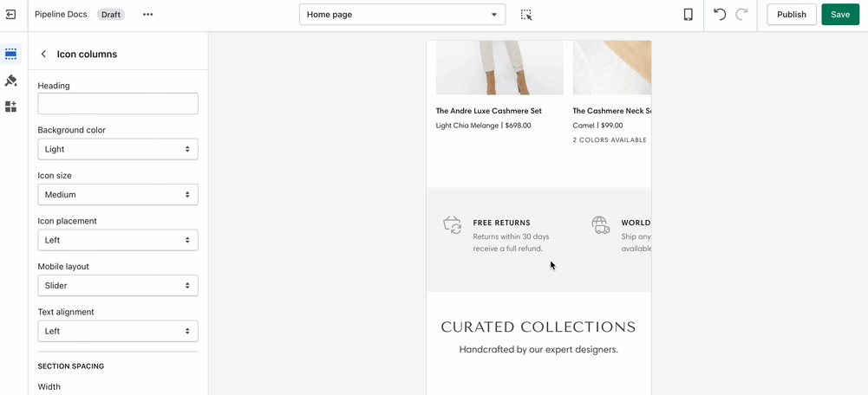
Task: Open the Icon size dropdown
Action: pyautogui.click(x=118, y=195)
